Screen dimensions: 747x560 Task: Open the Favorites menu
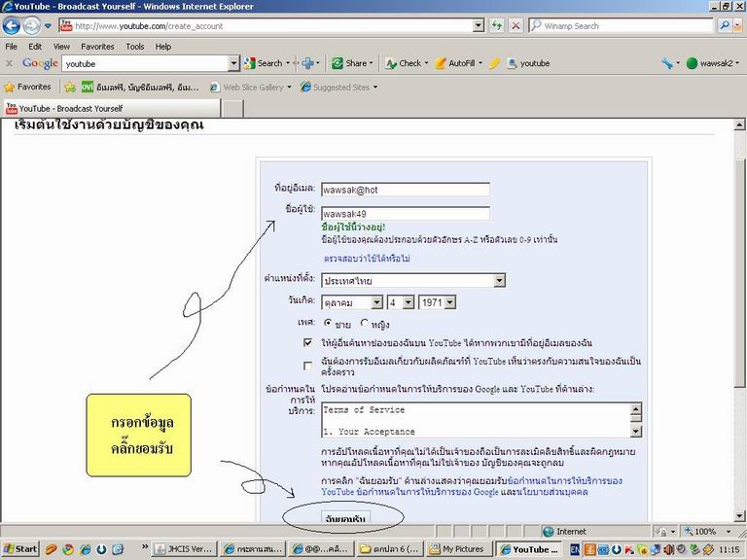click(x=97, y=47)
